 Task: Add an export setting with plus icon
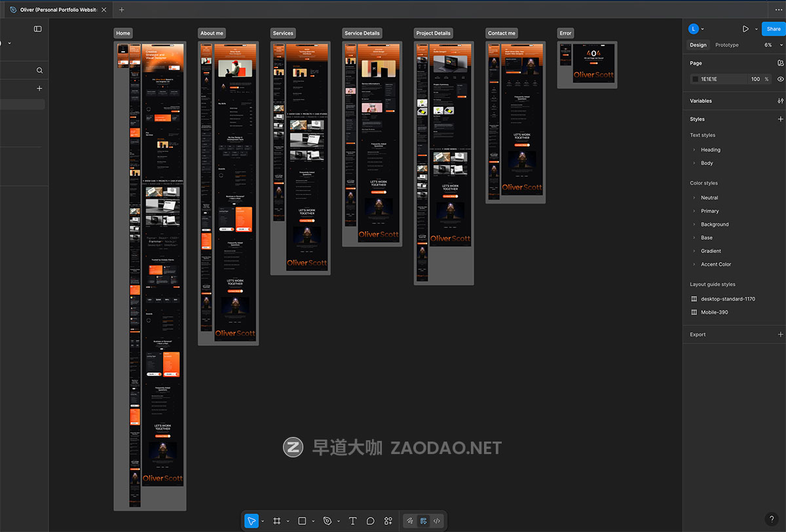tap(780, 334)
